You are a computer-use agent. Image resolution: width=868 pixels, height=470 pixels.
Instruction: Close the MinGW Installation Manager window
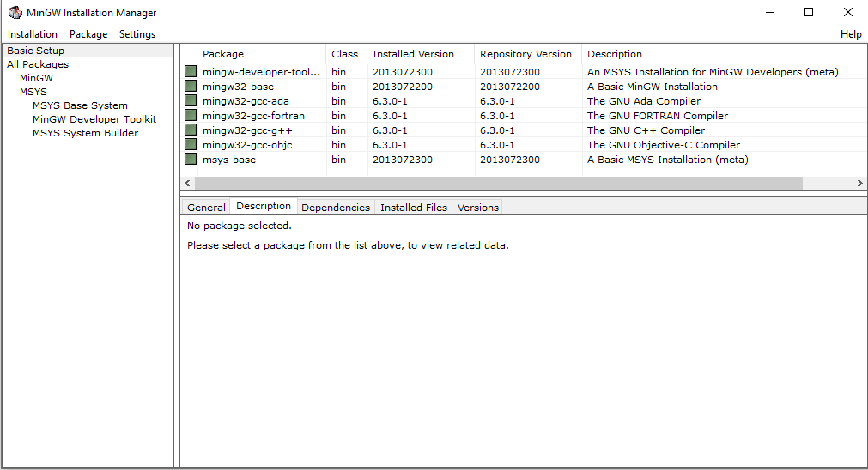[x=848, y=12]
